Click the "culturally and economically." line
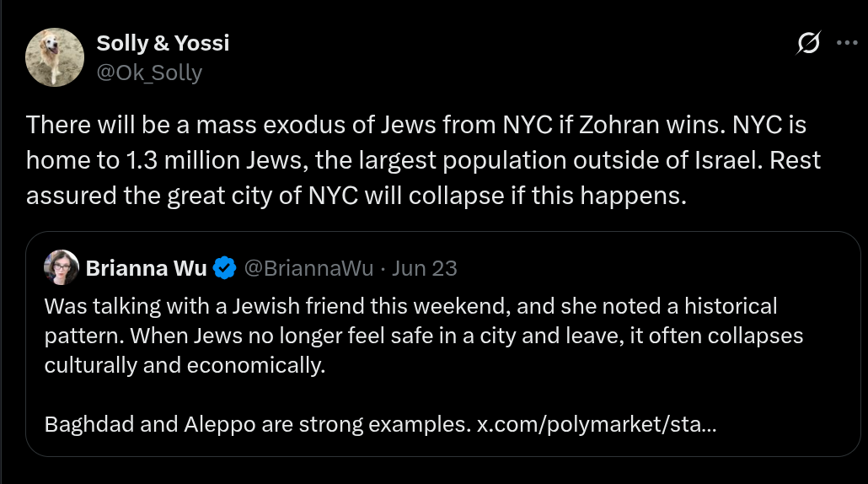The image size is (868, 484). point(184,366)
